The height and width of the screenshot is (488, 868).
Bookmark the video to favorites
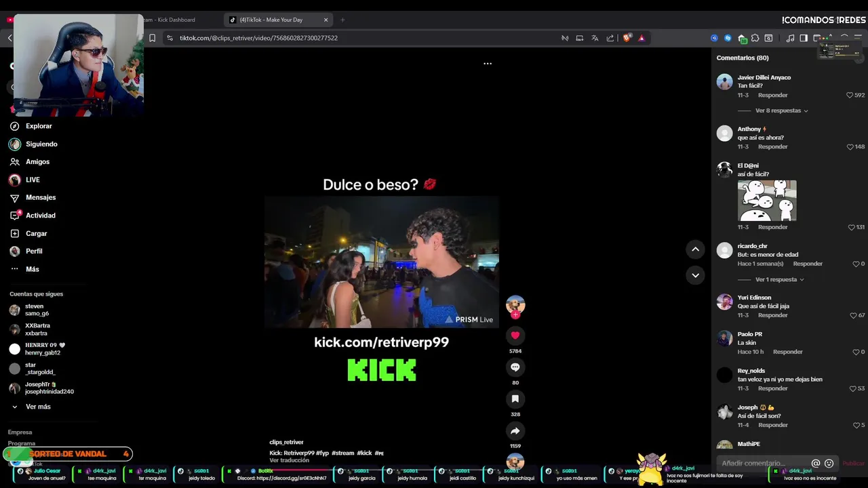pyautogui.click(x=515, y=399)
